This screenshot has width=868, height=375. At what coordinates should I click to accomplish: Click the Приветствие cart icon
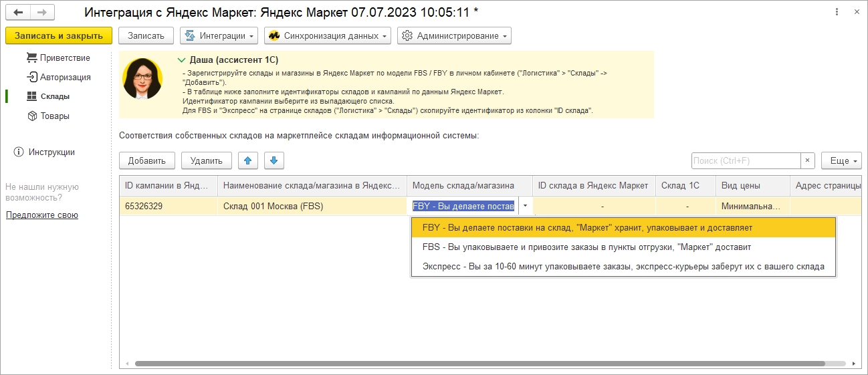pyautogui.click(x=31, y=57)
